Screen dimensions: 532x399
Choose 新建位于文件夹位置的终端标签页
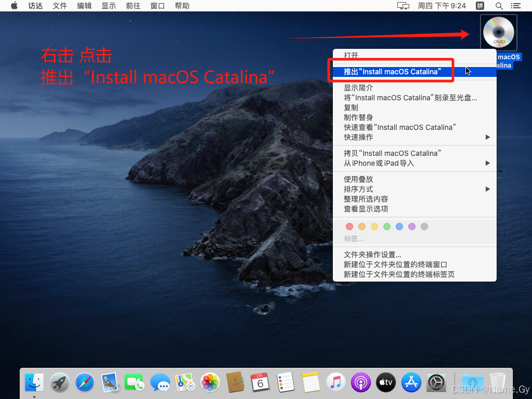tap(414, 274)
